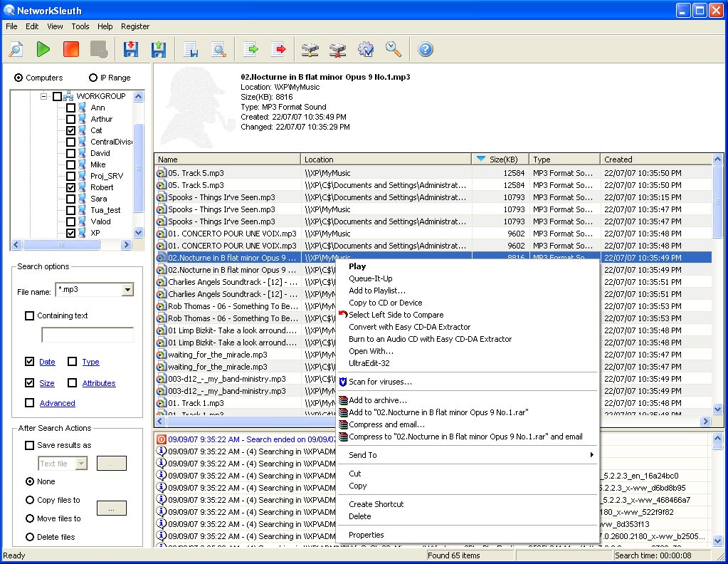
Task: Open the File name dropdown list
Action: pos(127,290)
